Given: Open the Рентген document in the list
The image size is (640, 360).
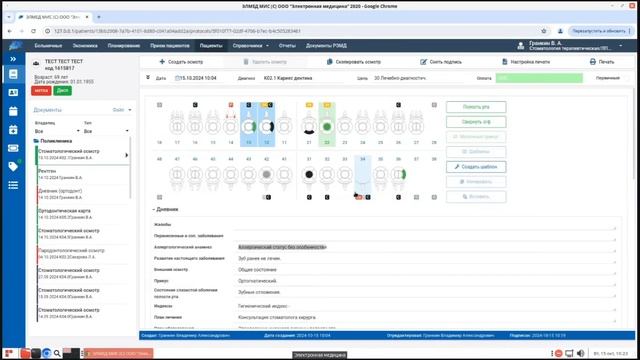Looking at the screenshot, I should tap(83, 174).
